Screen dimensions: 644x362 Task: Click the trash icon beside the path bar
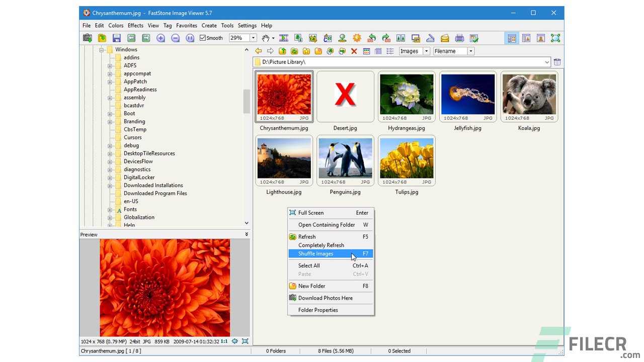point(557,62)
